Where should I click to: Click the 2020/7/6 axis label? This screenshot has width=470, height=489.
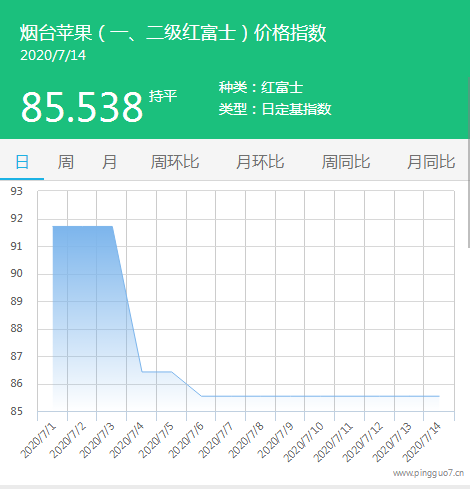click(186, 440)
